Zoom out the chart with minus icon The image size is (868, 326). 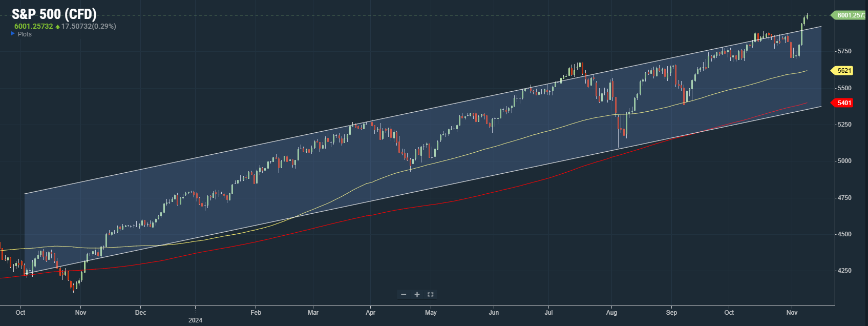click(404, 294)
